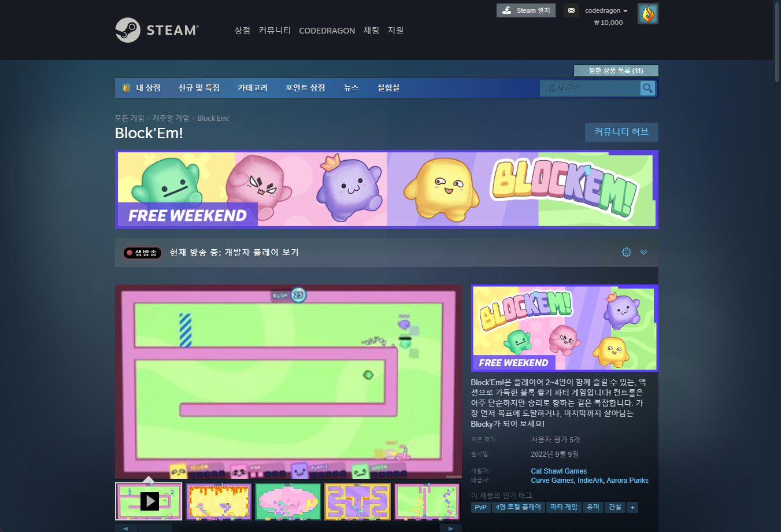The width and height of the screenshot is (781, 532).
Task: Click the PvP tag
Action: coord(481,507)
